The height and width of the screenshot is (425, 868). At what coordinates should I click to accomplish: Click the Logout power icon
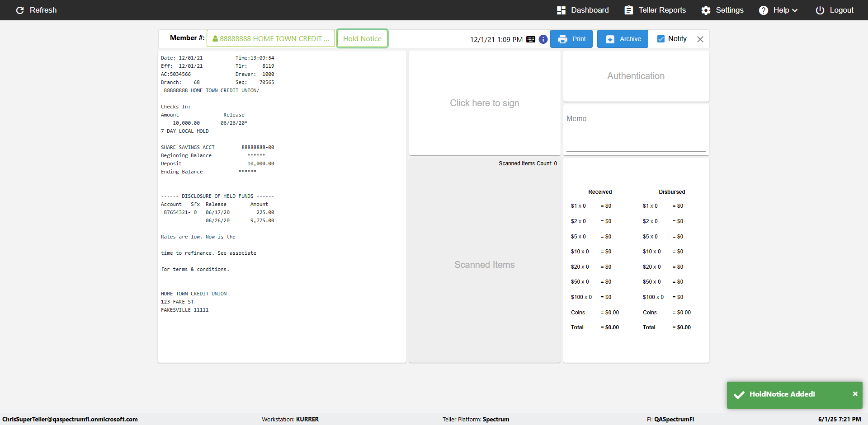point(820,10)
